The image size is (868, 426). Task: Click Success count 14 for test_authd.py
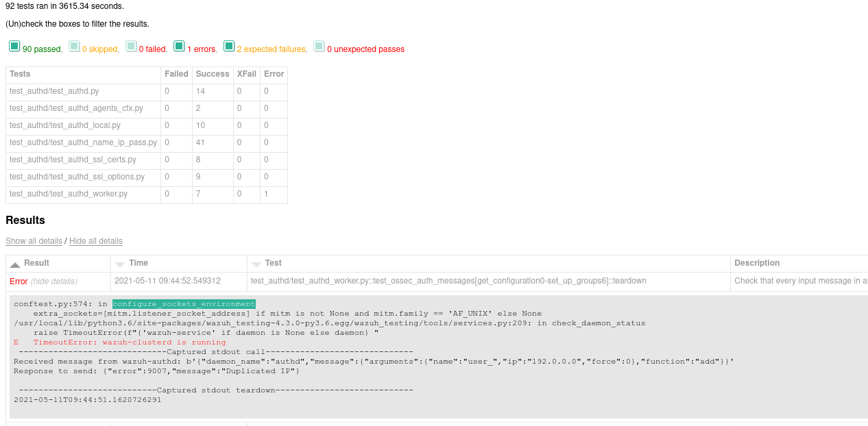(200, 91)
